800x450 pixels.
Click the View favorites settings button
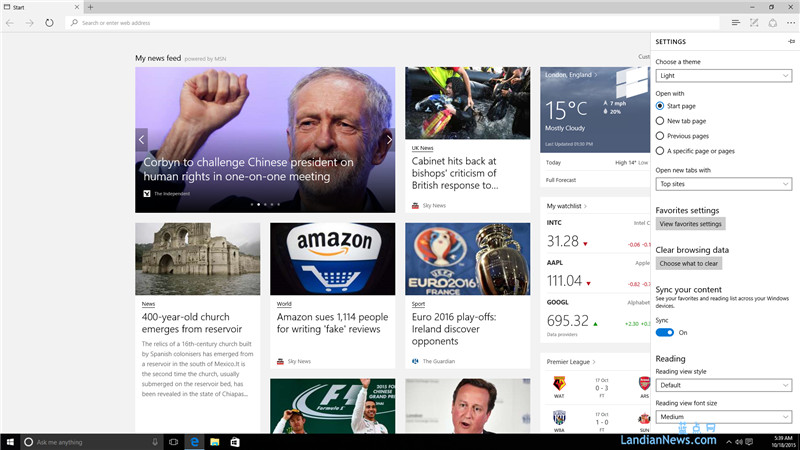pyautogui.click(x=690, y=223)
